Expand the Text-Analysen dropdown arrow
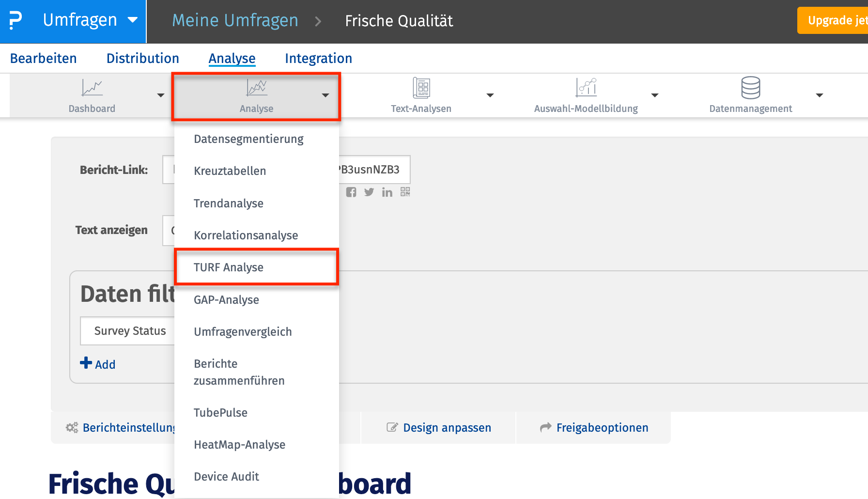The width and height of the screenshot is (868, 499). (490, 95)
